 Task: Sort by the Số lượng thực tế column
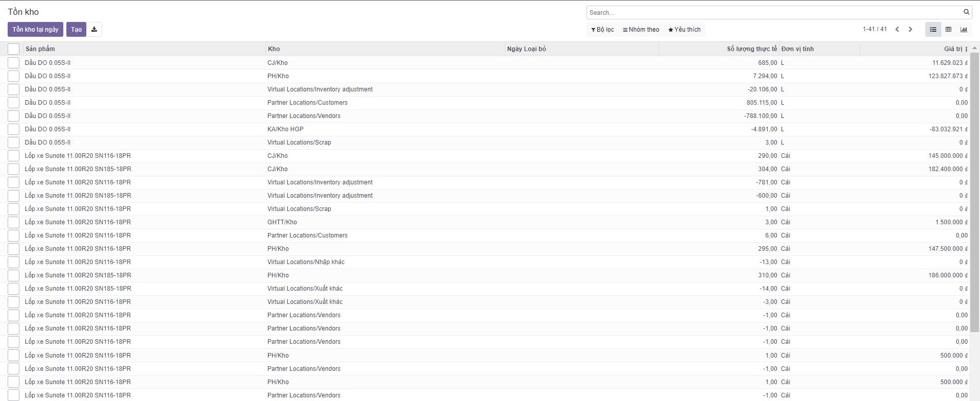751,49
